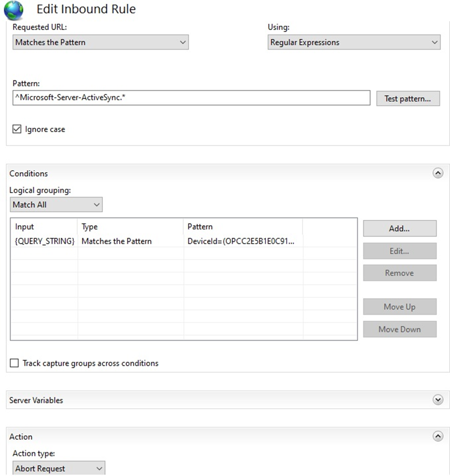This screenshot has width=450, height=476.
Task: Open the Requested URL dropdown
Action: click(101, 42)
